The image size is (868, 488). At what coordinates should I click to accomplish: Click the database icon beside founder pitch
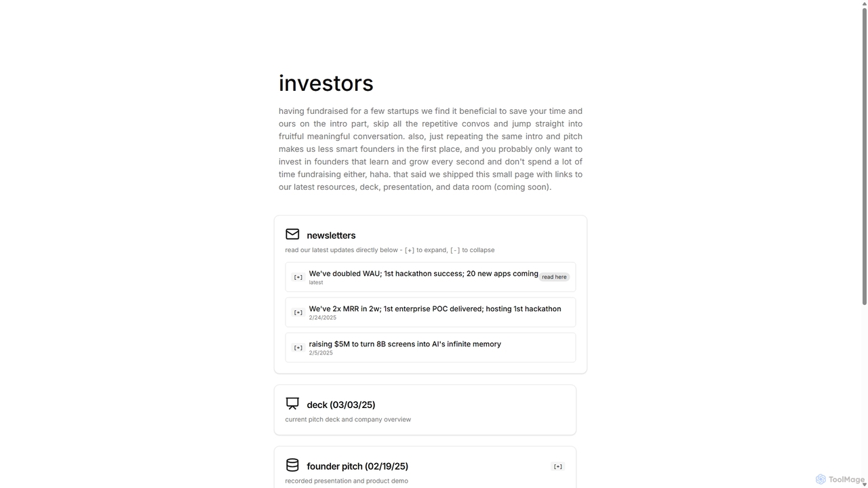coord(292,465)
